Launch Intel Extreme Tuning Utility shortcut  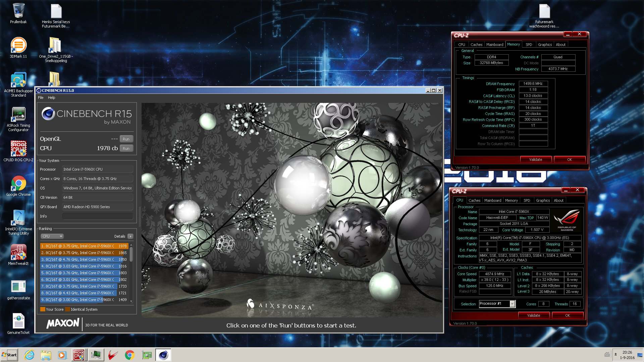tap(18, 222)
